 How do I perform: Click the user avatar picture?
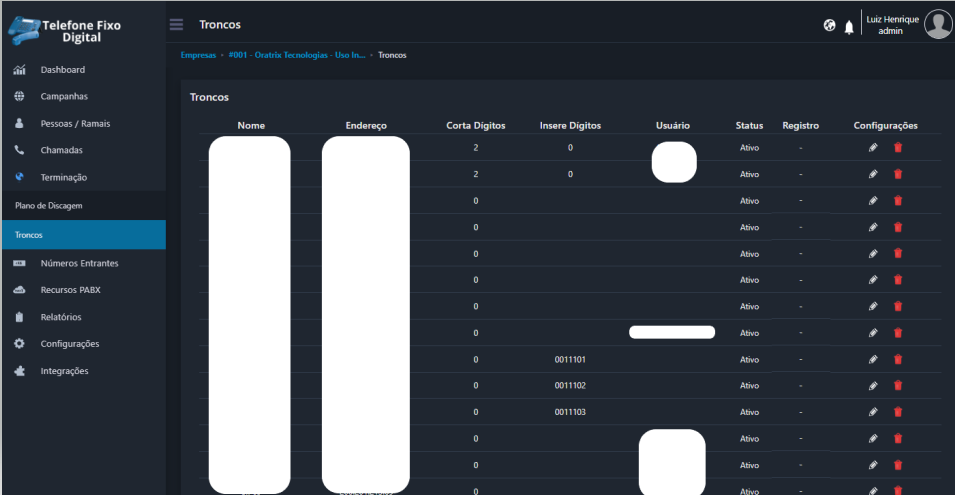tap(937, 24)
